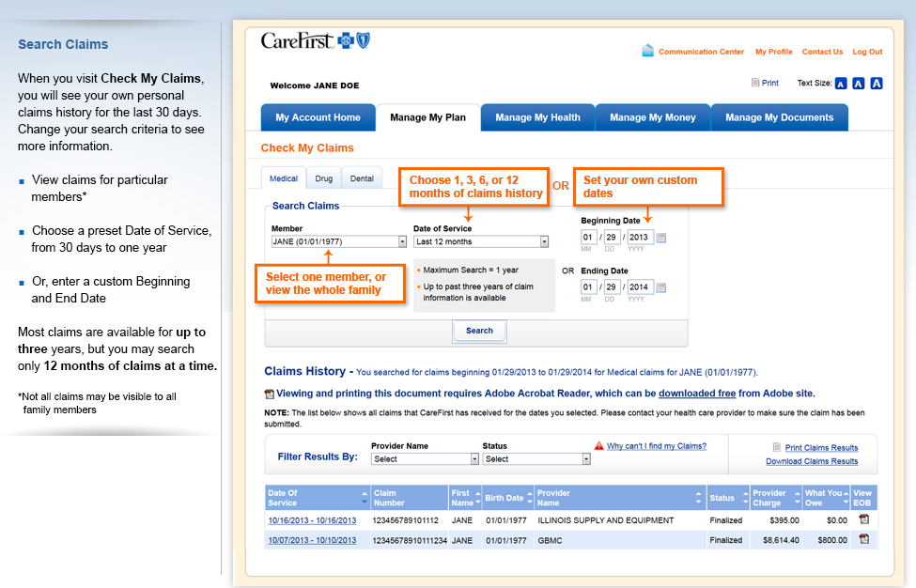Click the Communication Center mail icon
This screenshot has height=588, width=916.
(647, 51)
